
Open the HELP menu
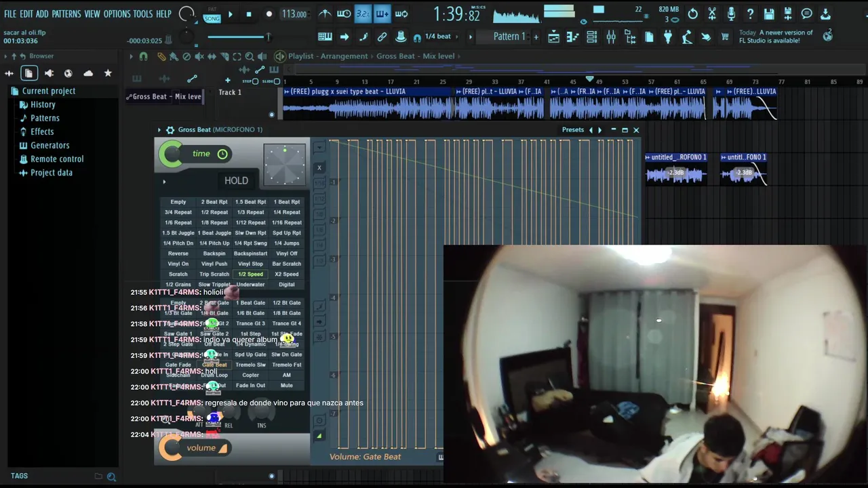pos(164,14)
